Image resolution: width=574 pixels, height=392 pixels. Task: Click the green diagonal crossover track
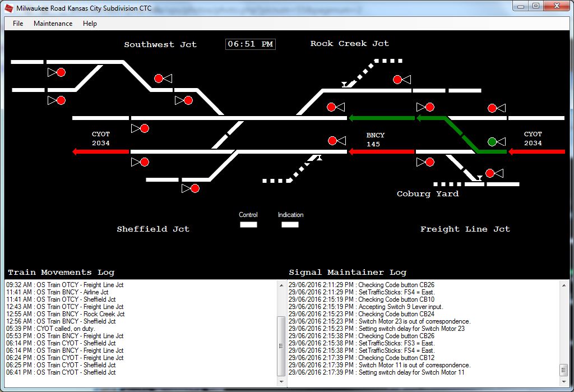(461, 135)
